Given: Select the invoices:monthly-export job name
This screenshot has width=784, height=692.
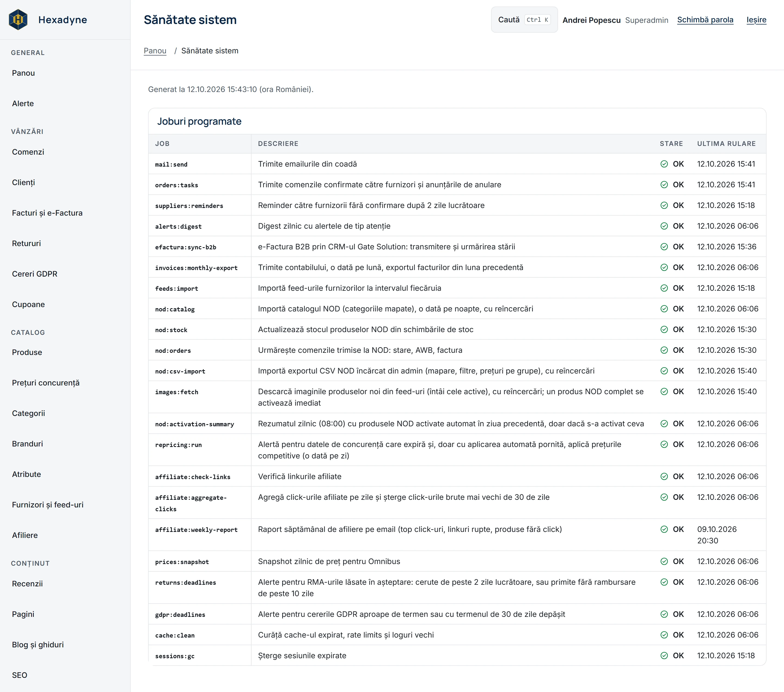Looking at the screenshot, I should click(x=196, y=268).
